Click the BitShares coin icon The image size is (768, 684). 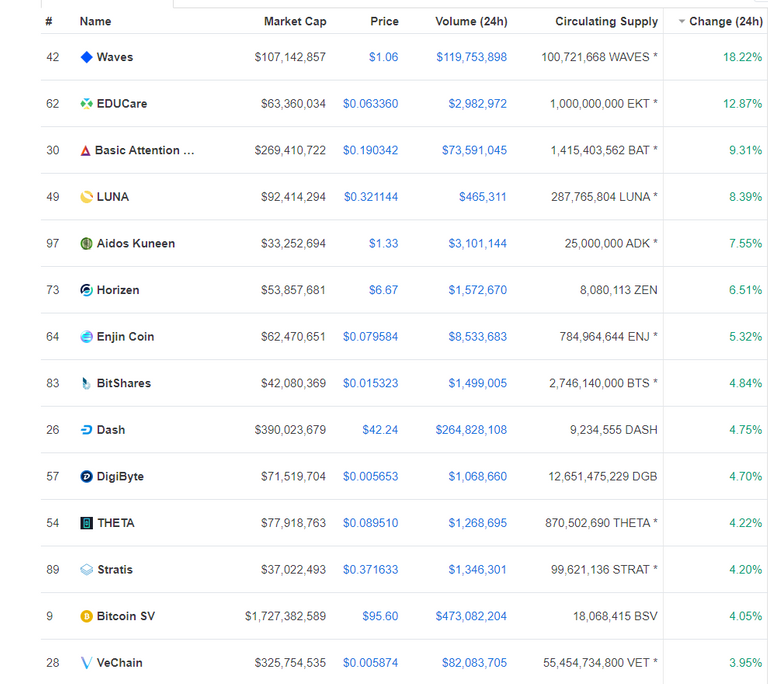click(86, 383)
